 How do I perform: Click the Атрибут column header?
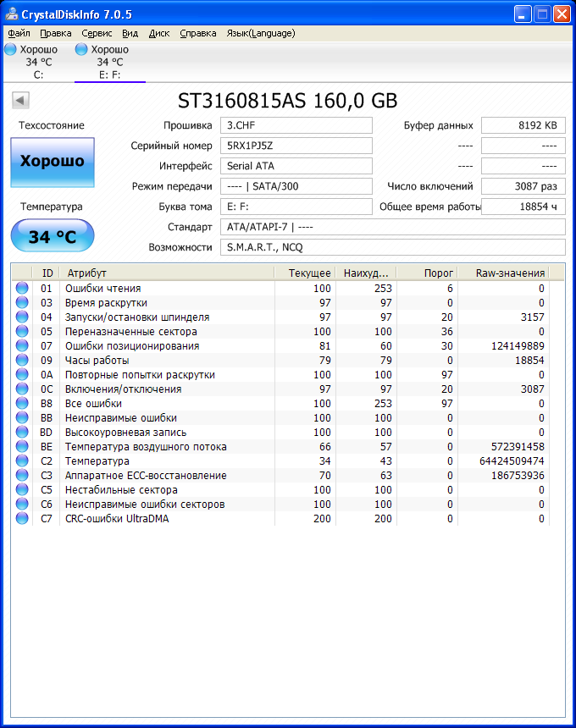coord(169,273)
